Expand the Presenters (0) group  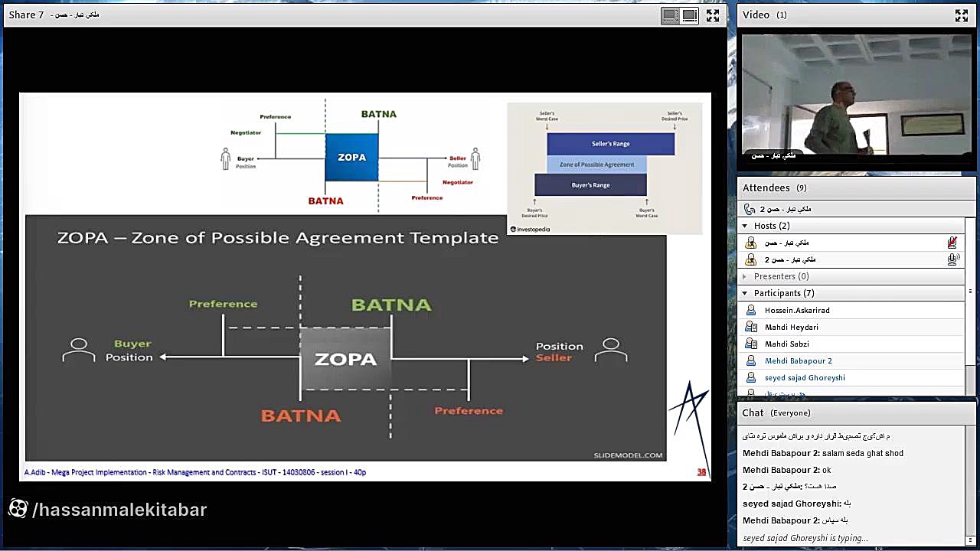click(x=744, y=276)
